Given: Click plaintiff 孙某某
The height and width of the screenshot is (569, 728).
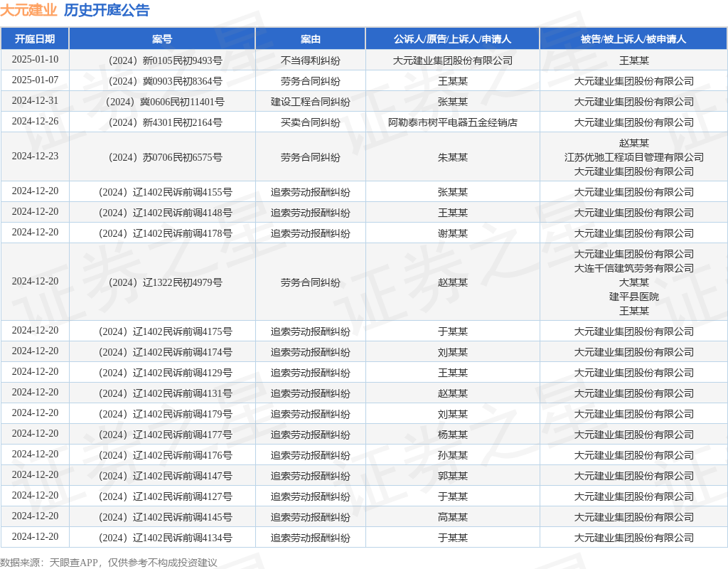Looking at the screenshot, I should click(453, 455).
